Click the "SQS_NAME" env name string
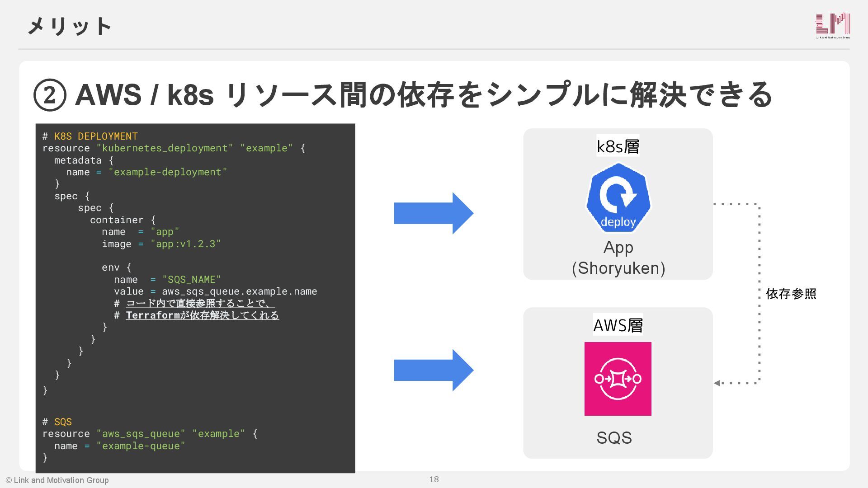This screenshot has width=868, height=488. 192,280
